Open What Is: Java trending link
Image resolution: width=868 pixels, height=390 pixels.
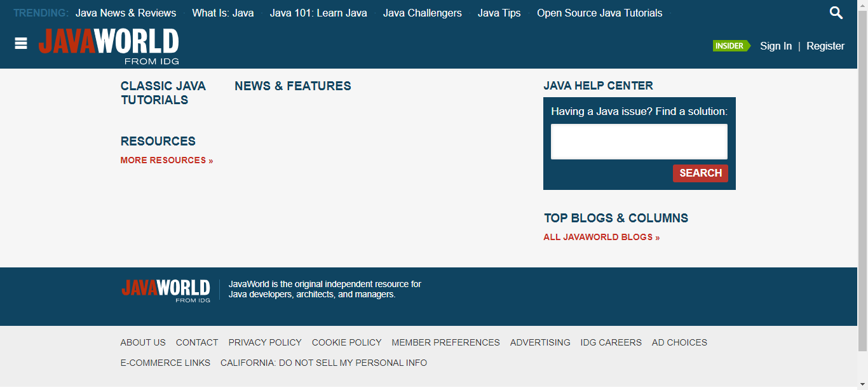pos(223,13)
